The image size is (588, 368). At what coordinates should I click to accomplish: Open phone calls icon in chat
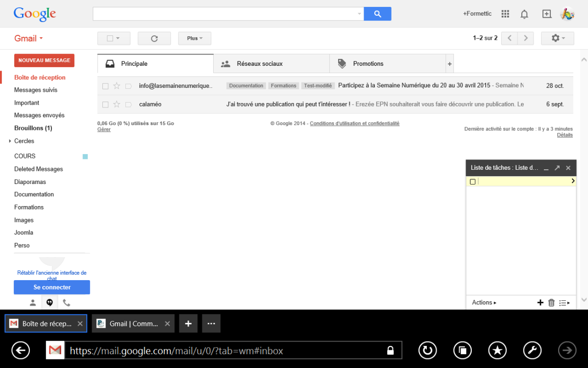66,303
